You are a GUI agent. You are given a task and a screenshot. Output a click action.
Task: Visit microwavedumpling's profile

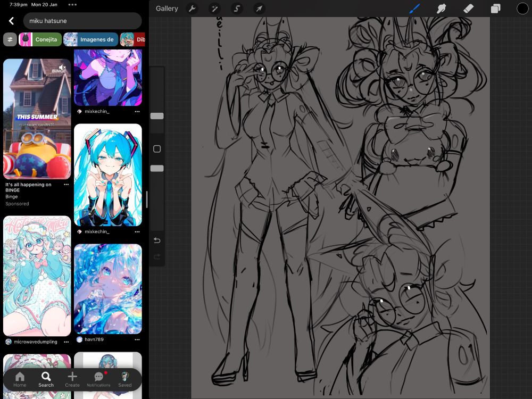click(x=31, y=342)
